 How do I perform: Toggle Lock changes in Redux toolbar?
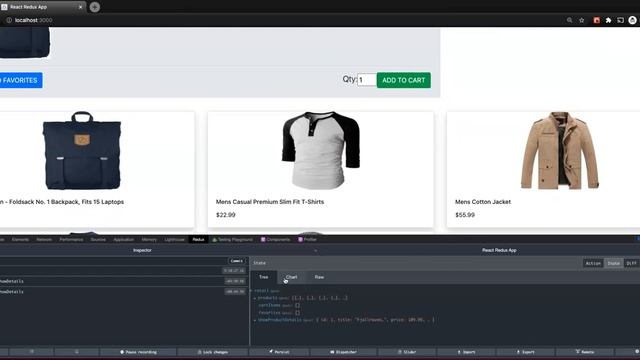(x=213, y=352)
